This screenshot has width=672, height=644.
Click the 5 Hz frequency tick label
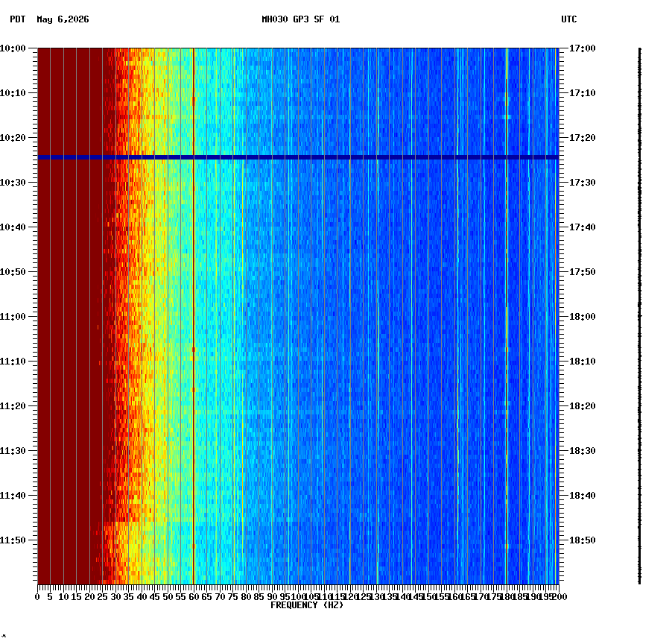tap(51, 597)
